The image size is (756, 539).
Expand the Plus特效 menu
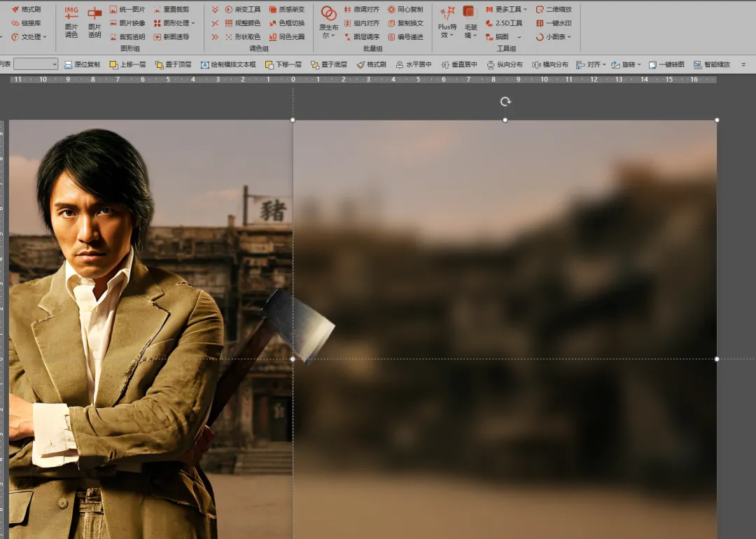coord(447,22)
